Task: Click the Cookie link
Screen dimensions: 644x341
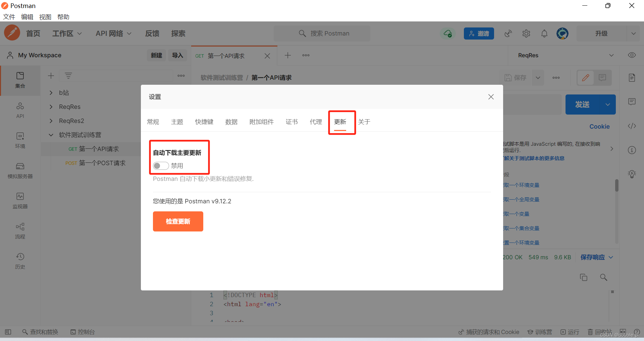Action: point(599,127)
